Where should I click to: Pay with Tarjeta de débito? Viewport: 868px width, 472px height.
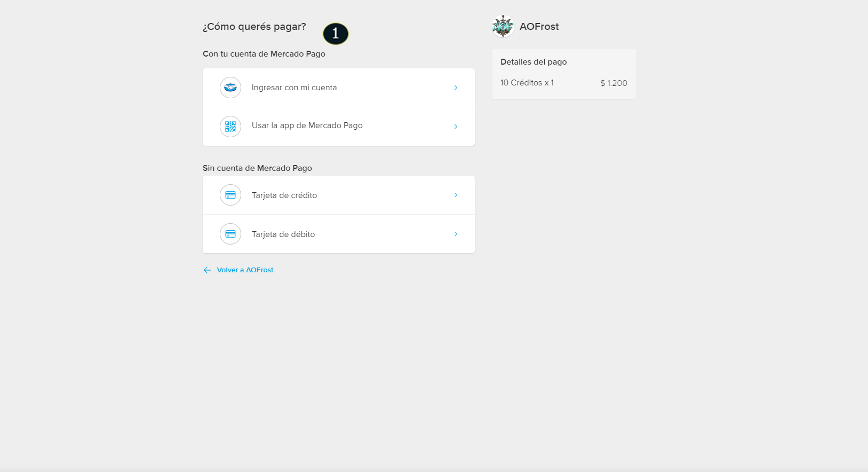pos(339,234)
